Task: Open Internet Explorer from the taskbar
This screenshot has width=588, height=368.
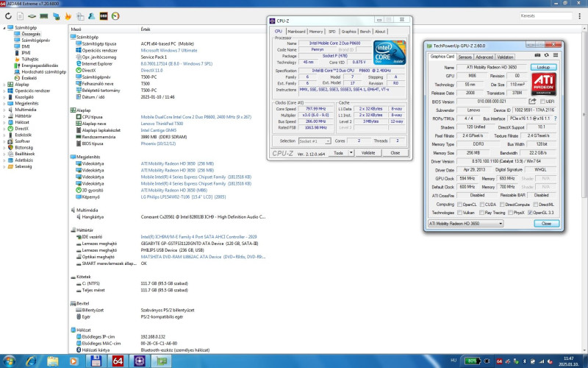Action: coord(31,361)
